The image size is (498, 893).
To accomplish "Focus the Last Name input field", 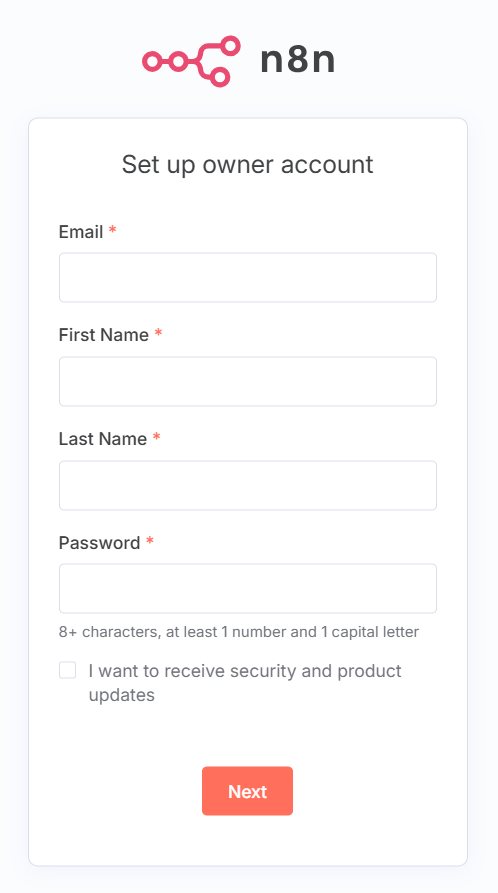I will click(248, 485).
